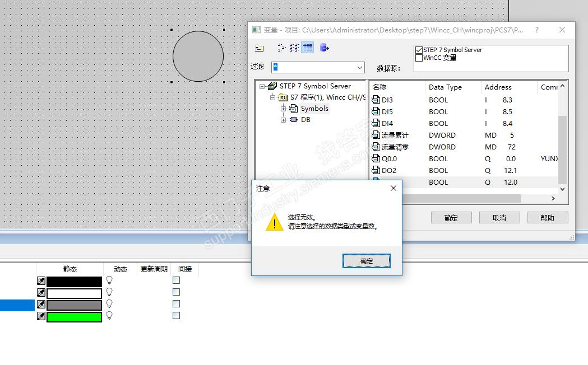This screenshot has height=365, width=588.
Task: Click the Q0.0 tag icon
Action: click(376, 158)
